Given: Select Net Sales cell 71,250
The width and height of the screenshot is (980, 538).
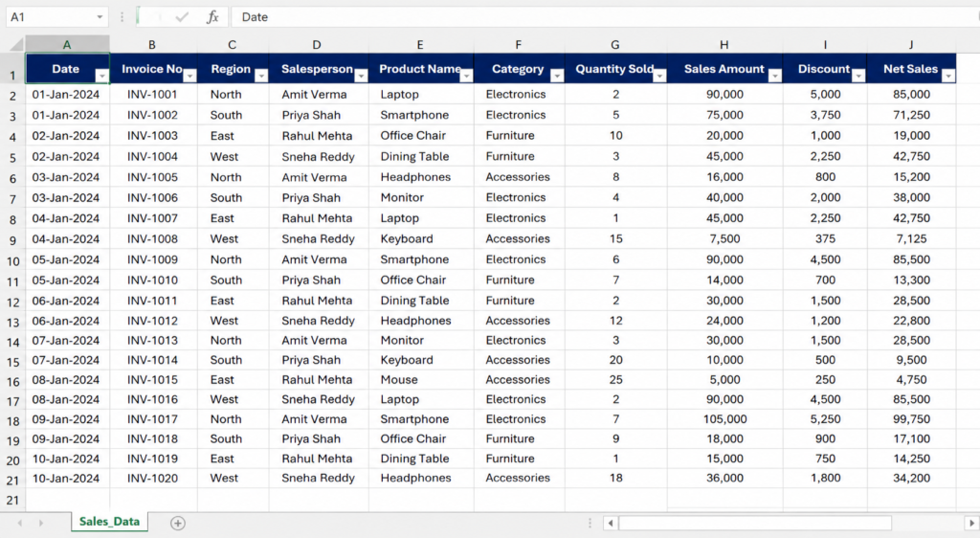Looking at the screenshot, I should pyautogui.click(x=911, y=115).
